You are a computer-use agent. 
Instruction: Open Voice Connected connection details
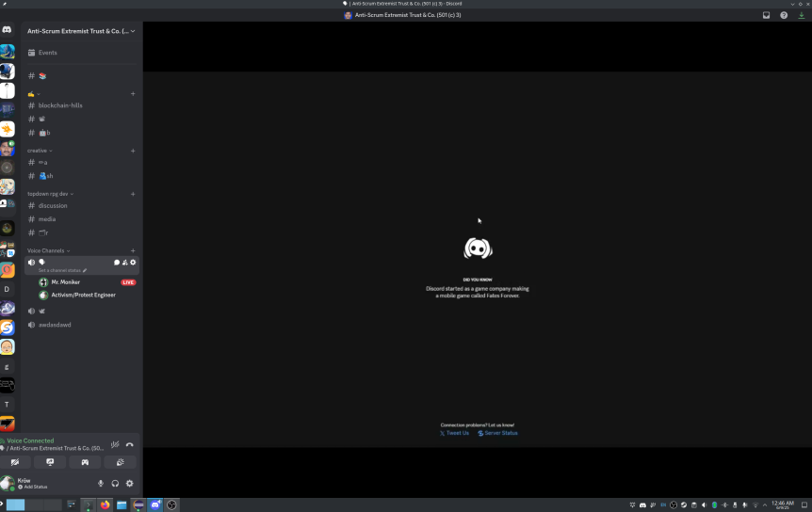pos(30,441)
